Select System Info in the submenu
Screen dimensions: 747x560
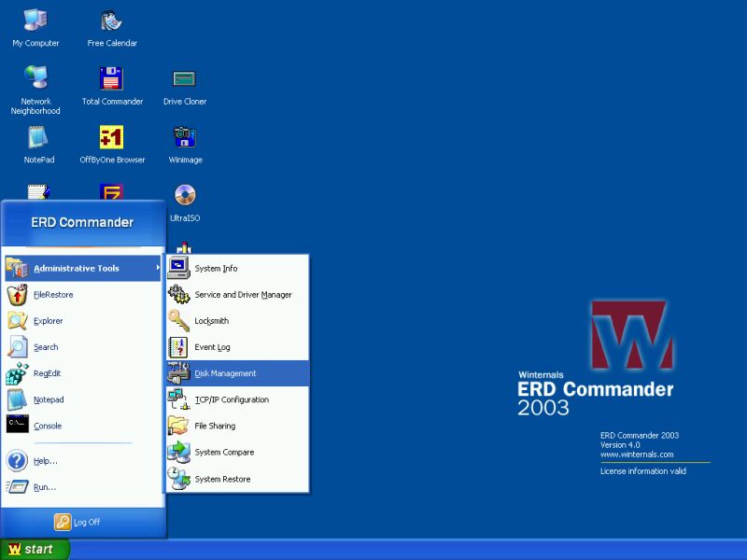tap(238, 268)
